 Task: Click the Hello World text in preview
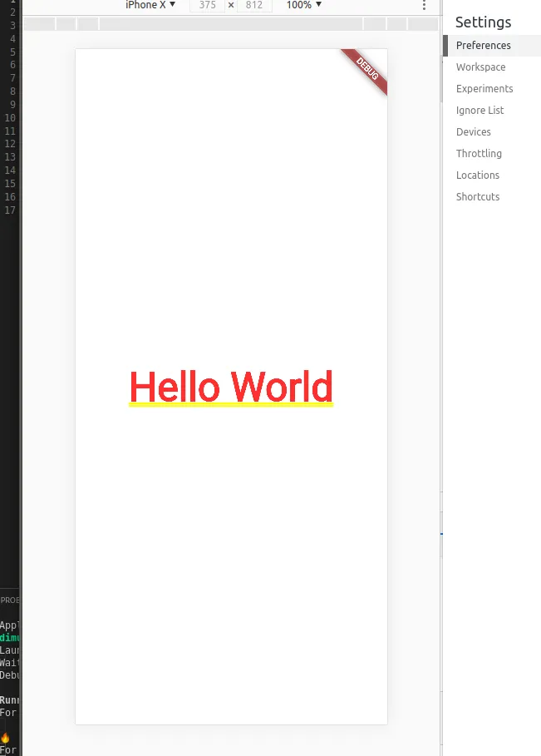click(231, 388)
